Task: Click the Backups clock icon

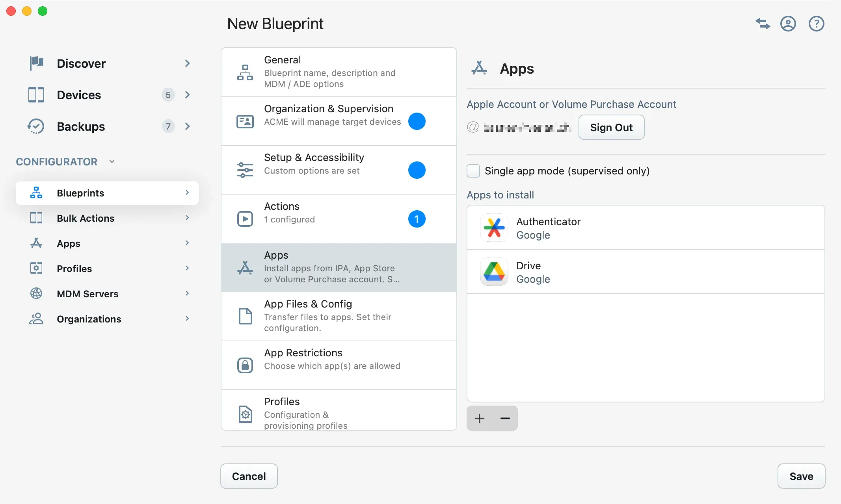Action: (x=36, y=126)
